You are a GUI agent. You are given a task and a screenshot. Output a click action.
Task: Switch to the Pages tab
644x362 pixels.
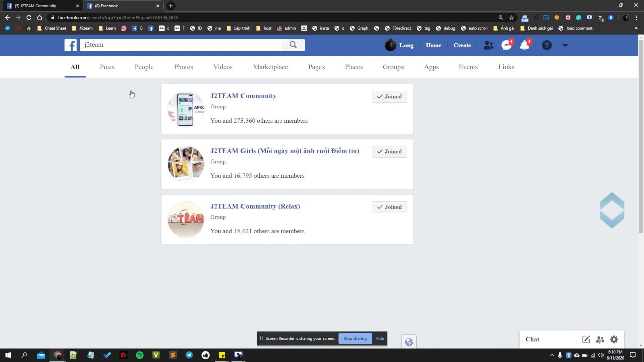tap(316, 67)
